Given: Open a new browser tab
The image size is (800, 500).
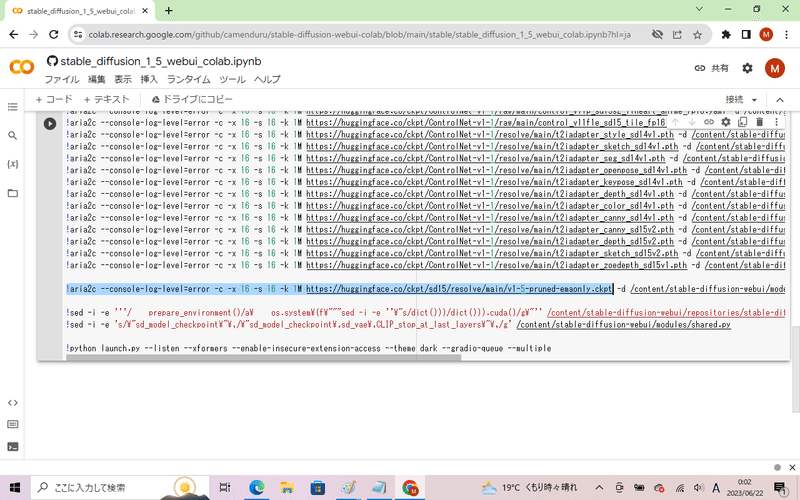Looking at the screenshot, I should [168, 10].
